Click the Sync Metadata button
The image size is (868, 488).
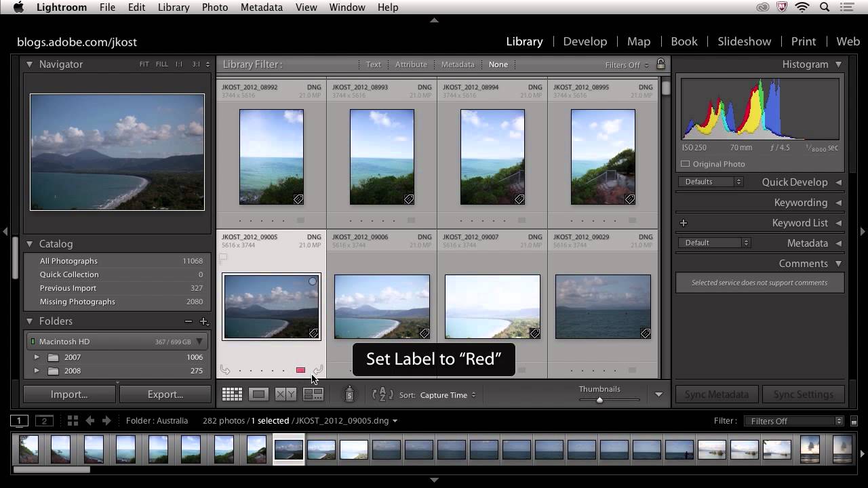tap(717, 394)
